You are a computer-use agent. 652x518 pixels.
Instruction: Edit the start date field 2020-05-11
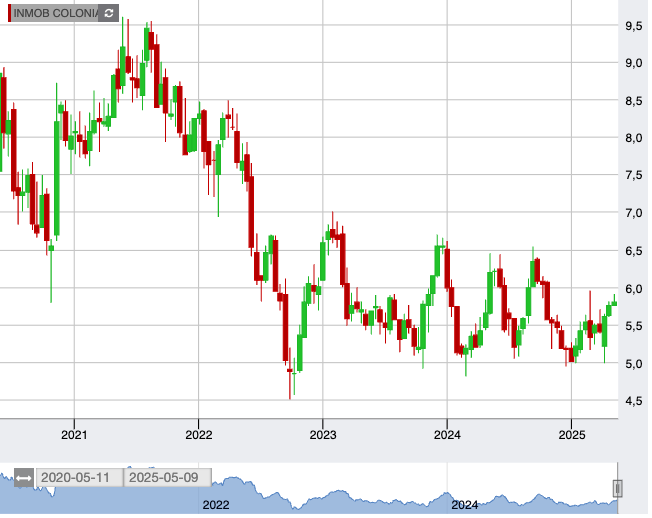pyautogui.click(x=79, y=478)
